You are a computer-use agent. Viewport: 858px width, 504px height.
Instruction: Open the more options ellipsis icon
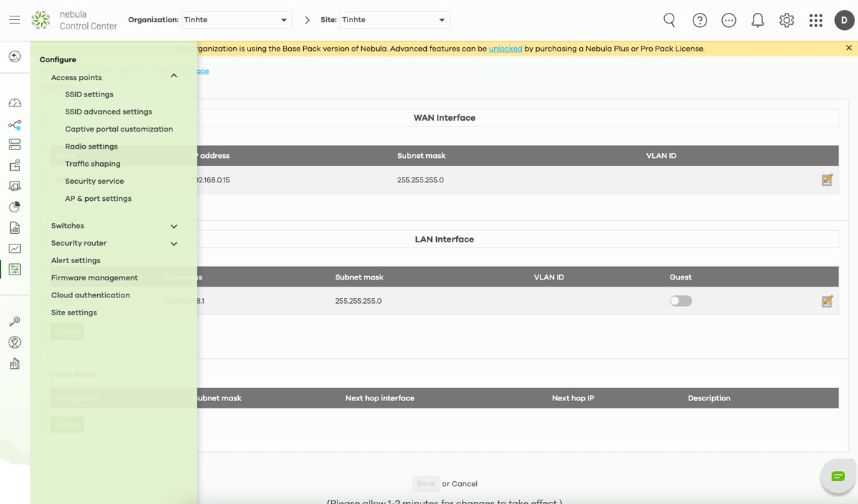pyautogui.click(x=729, y=21)
